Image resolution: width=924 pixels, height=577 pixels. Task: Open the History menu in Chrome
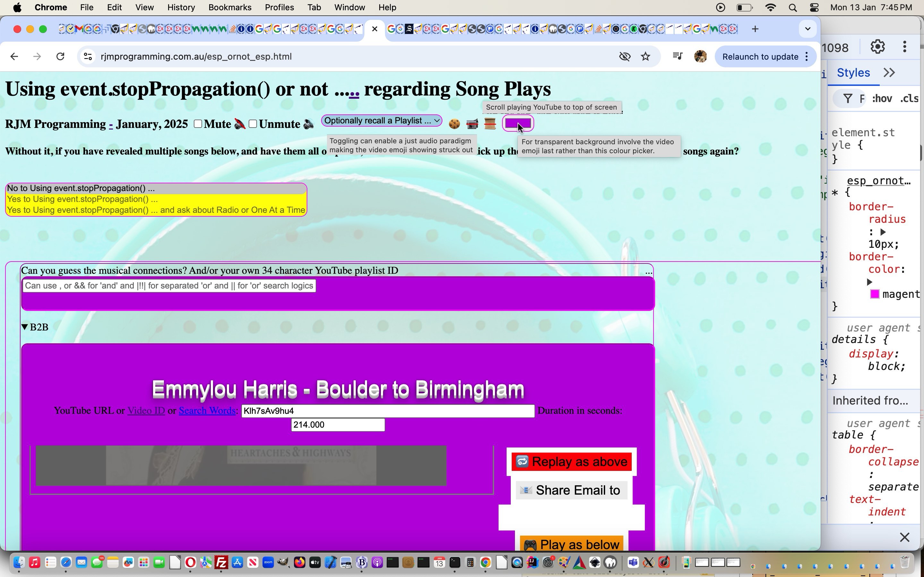pos(181,7)
